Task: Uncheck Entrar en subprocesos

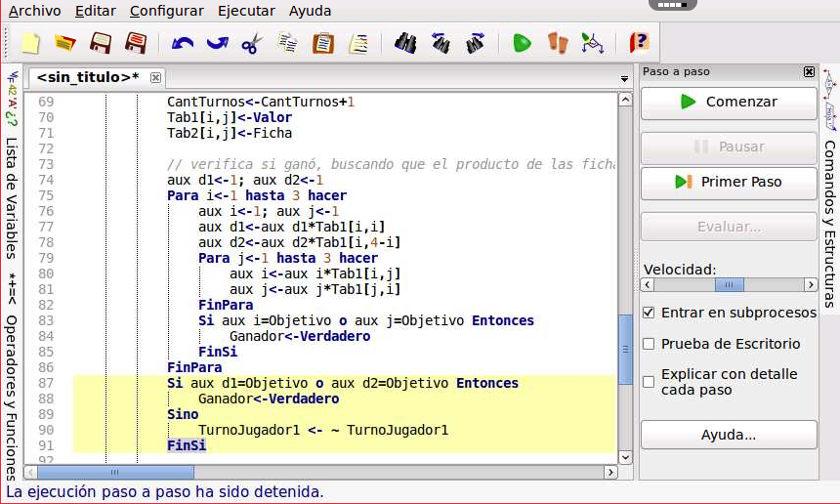Action: (x=650, y=313)
